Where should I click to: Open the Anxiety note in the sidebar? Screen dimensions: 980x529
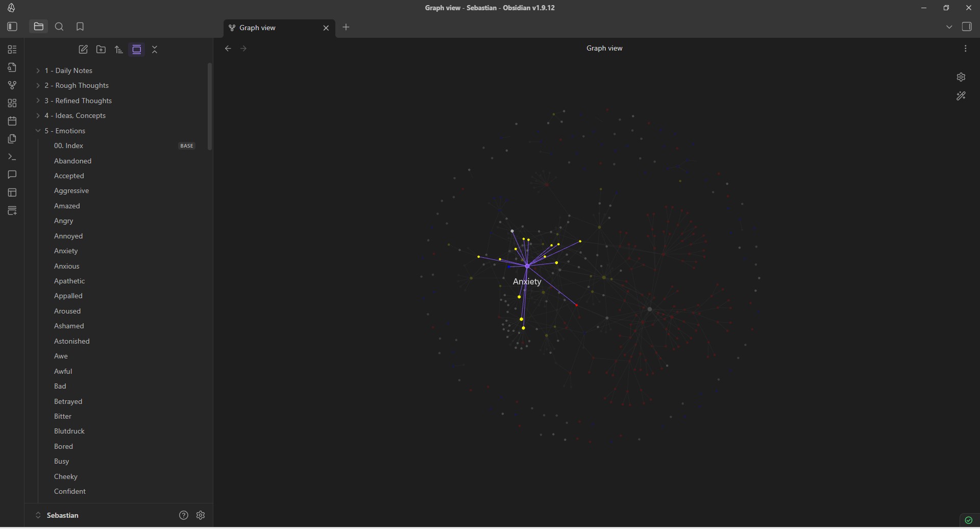tap(66, 251)
